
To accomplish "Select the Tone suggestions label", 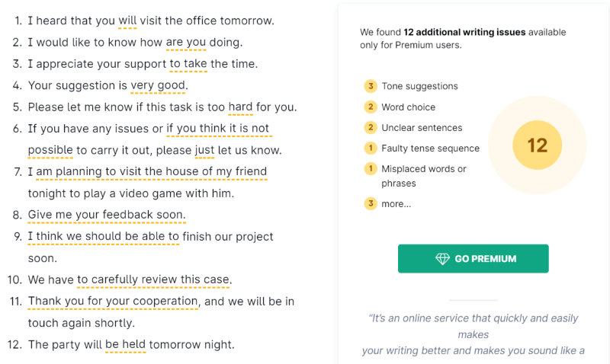I will [x=420, y=86].
